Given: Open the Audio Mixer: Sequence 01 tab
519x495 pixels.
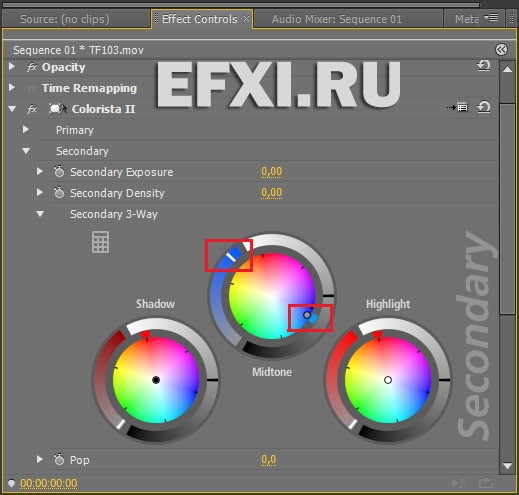Looking at the screenshot, I should point(337,19).
